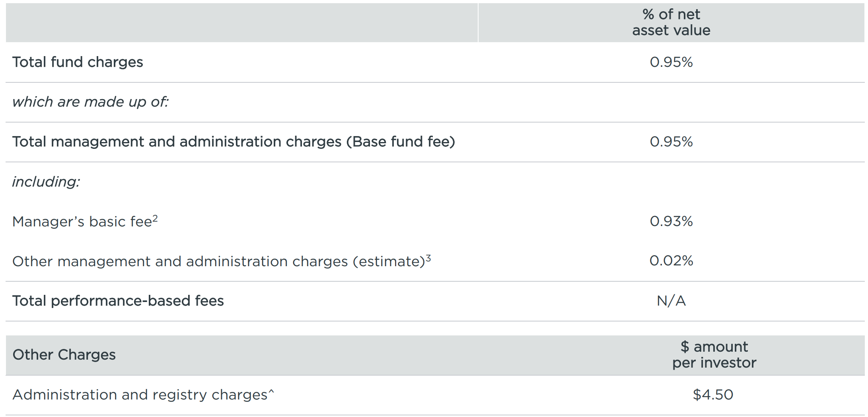
Task: Click the '% of net asset value' header
Action: click(671, 22)
